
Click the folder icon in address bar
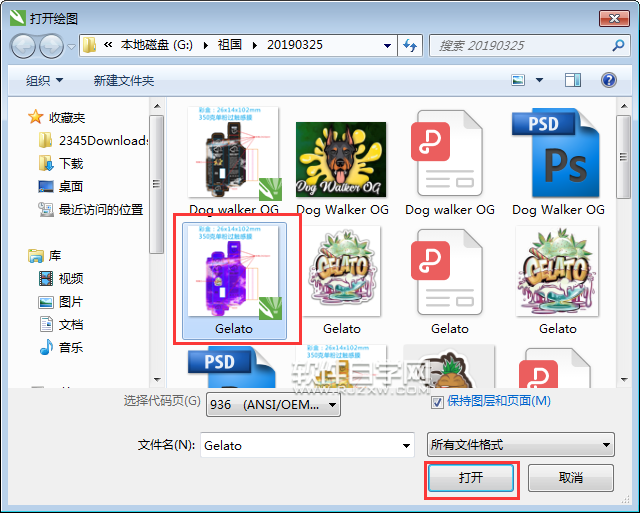point(89,45)
